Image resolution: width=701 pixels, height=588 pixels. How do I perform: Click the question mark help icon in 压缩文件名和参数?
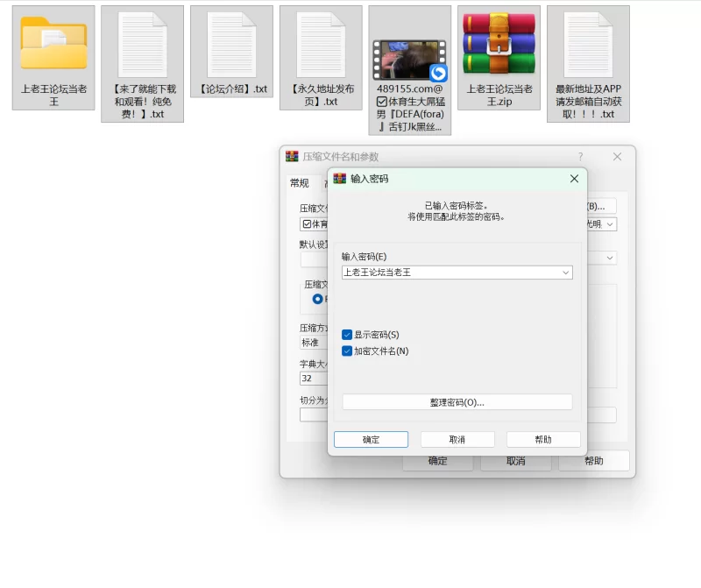pyautogui.click(x=580, y=157)
